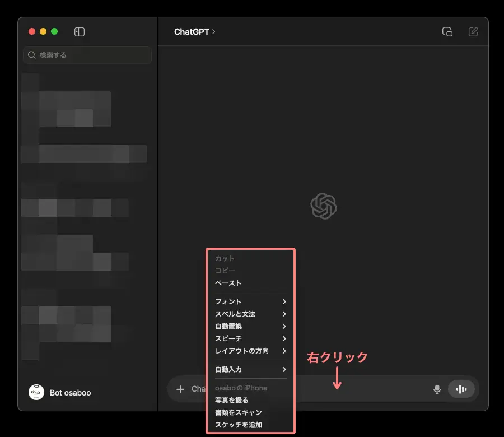Expand the 自動入力 submenu
This screenshot has height=437, width=504.
[250, 369]
